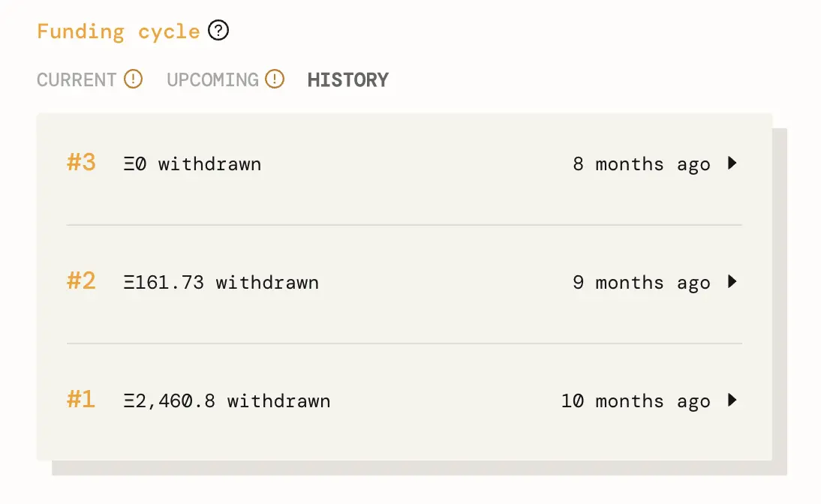Click the #3 cycle number label
Screen dimensions: 821x504
tap(80, 163)
